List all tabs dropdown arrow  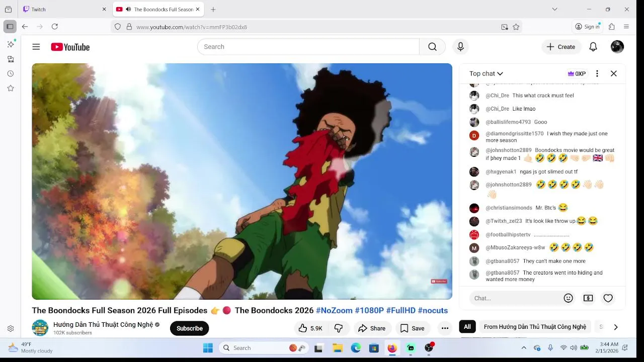(554, 9)
